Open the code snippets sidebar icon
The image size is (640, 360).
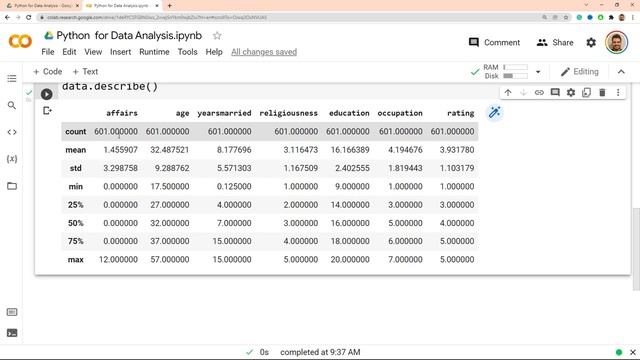coord(12,132)
